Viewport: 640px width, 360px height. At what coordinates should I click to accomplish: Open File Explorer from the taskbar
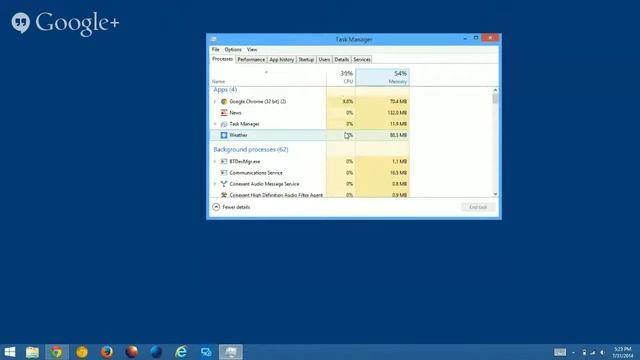click(32, 352)
